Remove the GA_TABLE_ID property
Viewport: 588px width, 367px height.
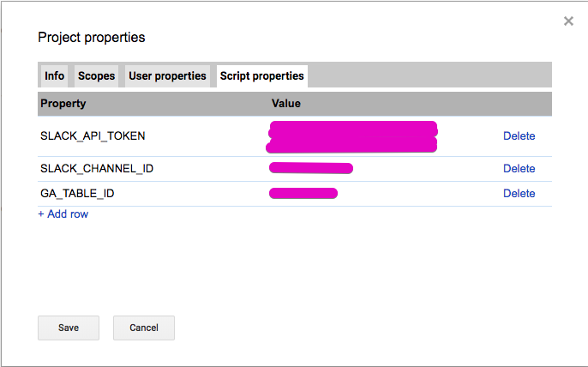[519, 194]
